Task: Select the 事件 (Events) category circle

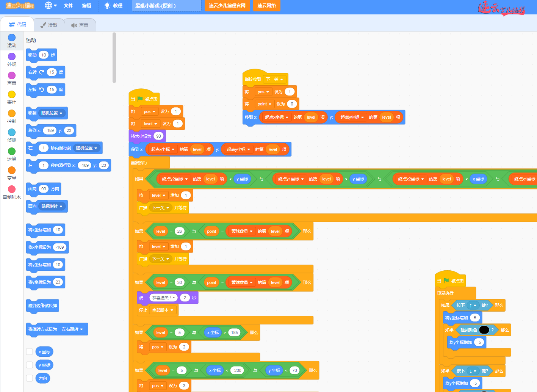Action: point(12,94)
